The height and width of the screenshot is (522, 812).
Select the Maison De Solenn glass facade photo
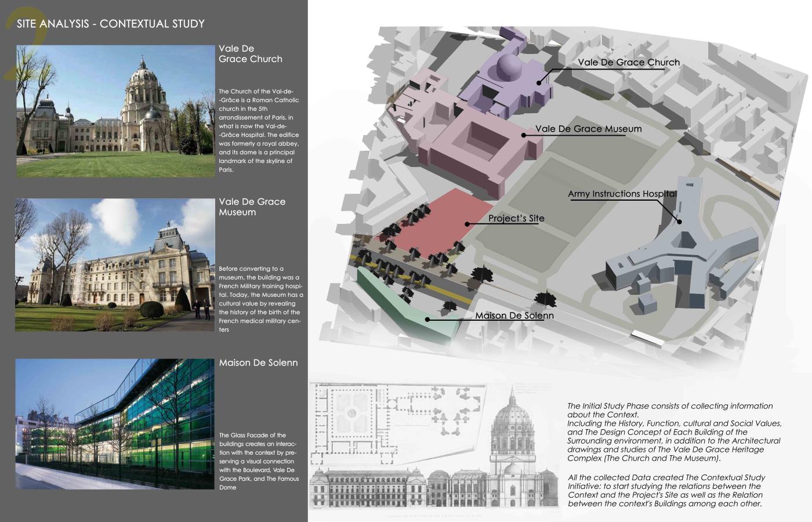point(115,424)
